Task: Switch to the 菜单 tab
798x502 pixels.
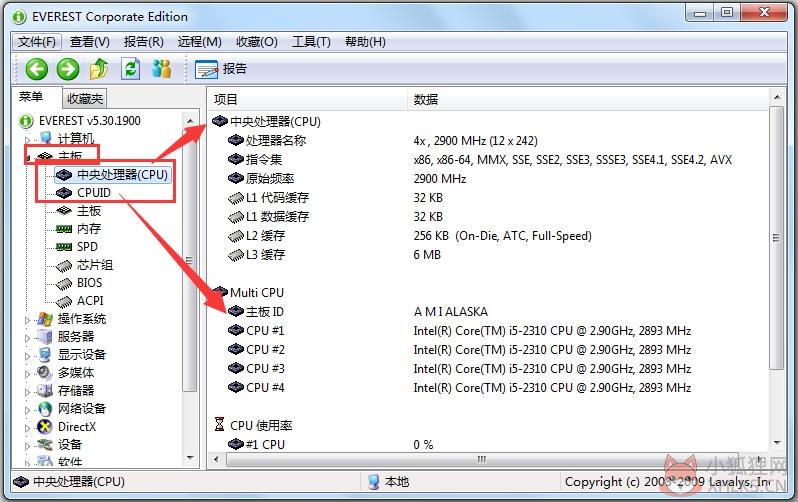Action: coord(31,96)
